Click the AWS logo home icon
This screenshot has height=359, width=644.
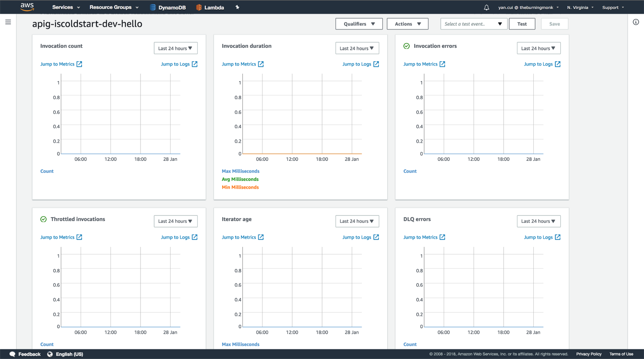pos(27,7)
